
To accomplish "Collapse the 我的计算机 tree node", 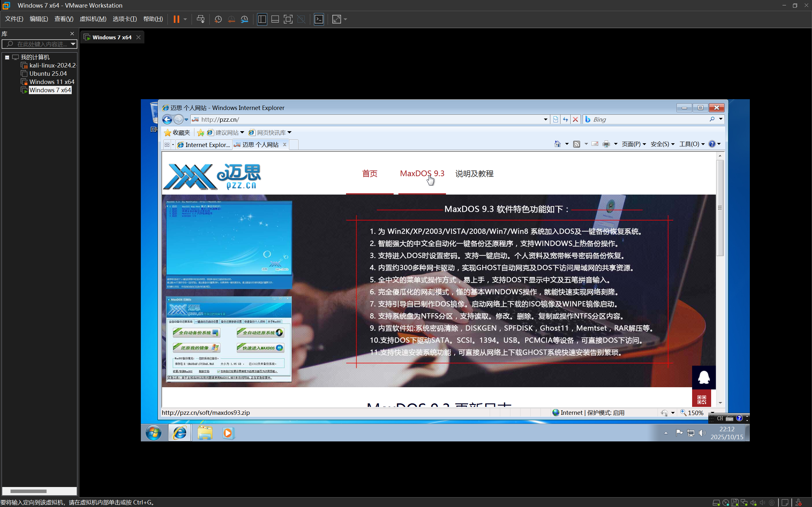I will (x=7, y=57).
